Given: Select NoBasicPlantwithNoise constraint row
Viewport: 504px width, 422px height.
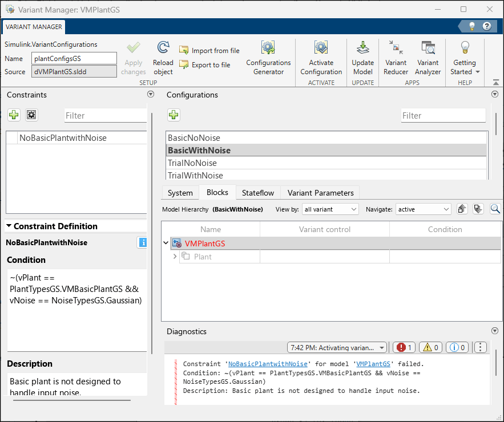Looking at the screenshot, I should click(76, 138).
